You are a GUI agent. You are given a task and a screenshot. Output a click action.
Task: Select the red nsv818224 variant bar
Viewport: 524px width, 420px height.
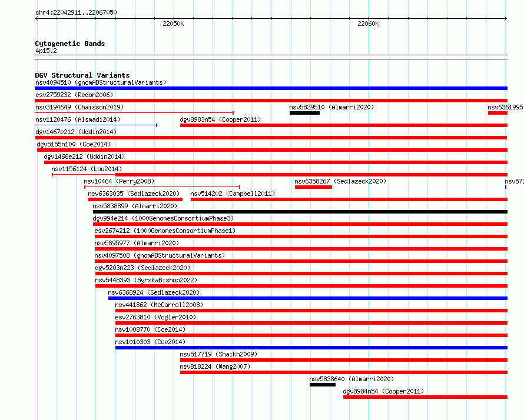tap(344, 372)
